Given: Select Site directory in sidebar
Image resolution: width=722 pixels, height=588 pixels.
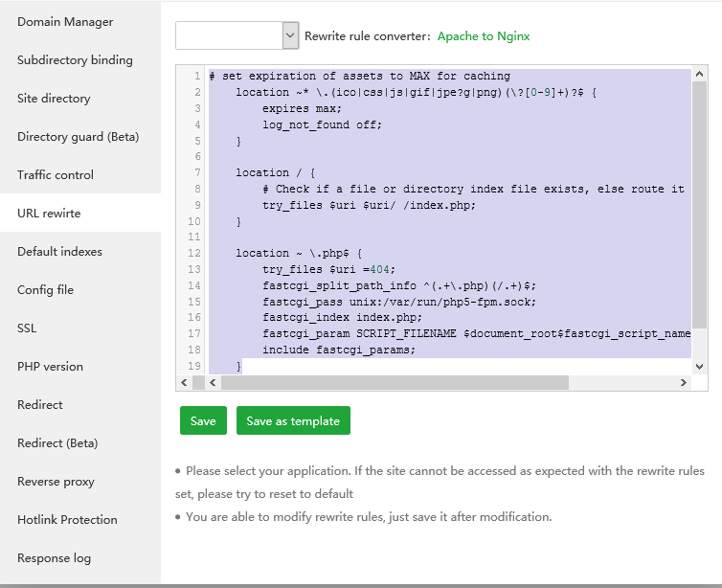Looking at the screenshot, I should (x=54, y=98).
